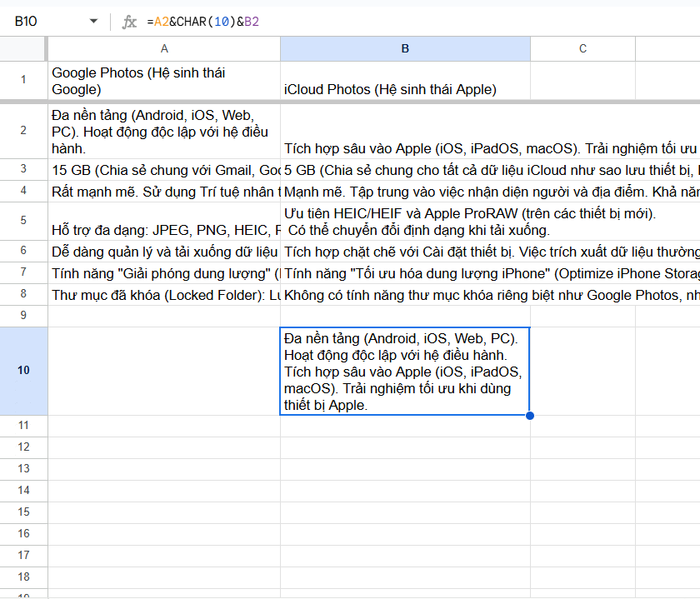Click cell "5 GB (Chia sẻ chung cho tất cả"
The width and height of the screenshot is (700, 599).
405,170
